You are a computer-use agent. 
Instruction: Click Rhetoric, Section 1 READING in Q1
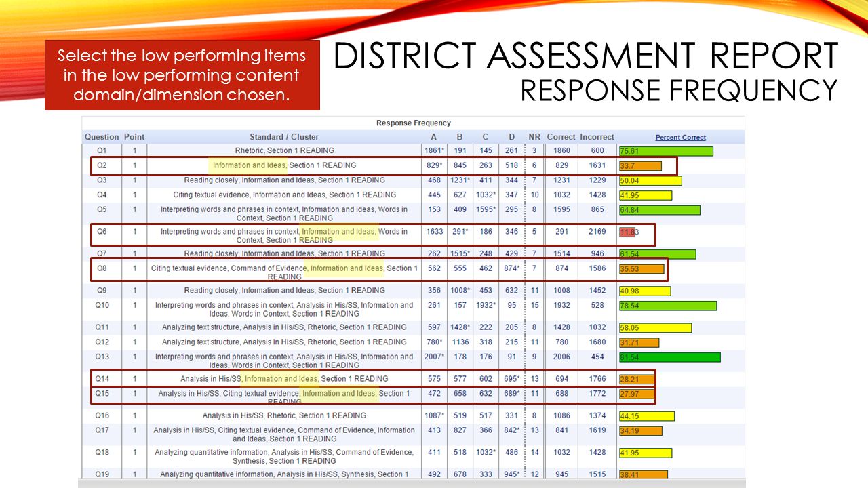pyautogui.click(x=284, y=150)
